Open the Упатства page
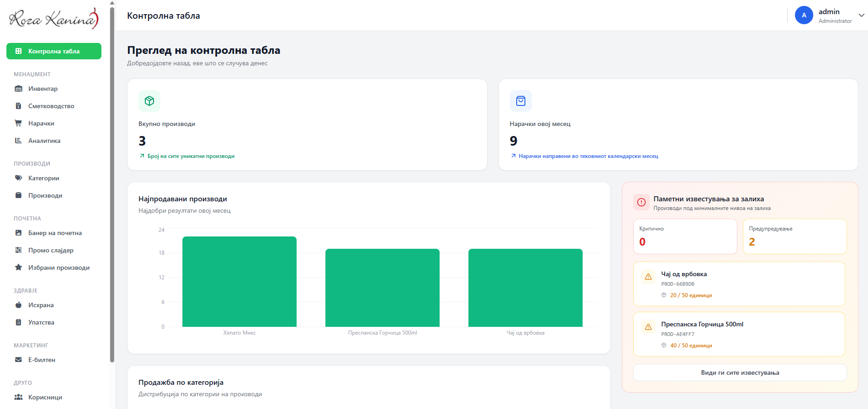 pos(54,322)
